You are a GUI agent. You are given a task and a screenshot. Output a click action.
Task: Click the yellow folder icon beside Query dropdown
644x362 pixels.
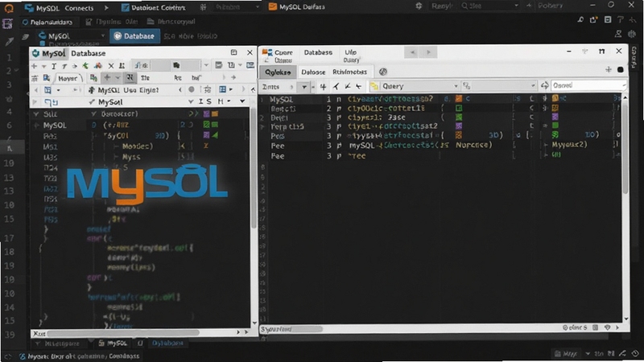374,86
